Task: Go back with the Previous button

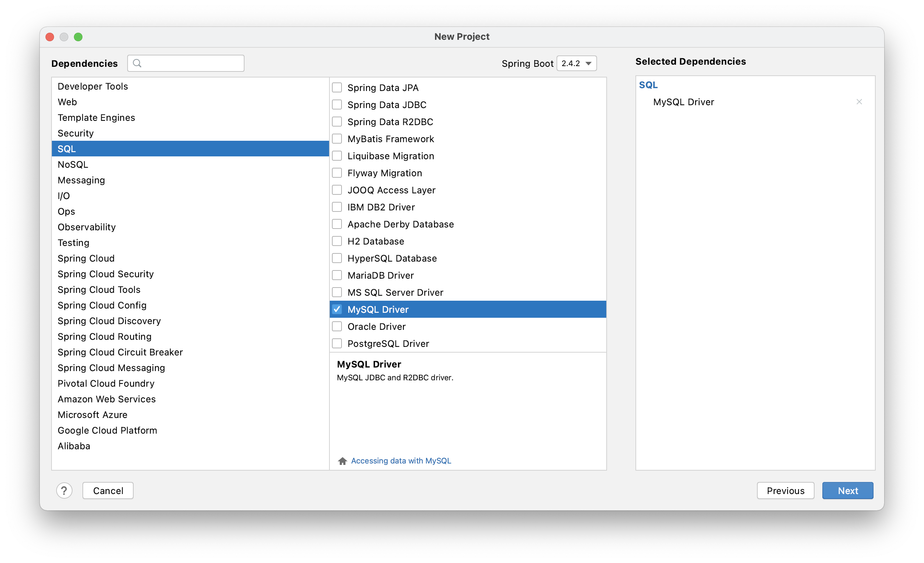Action: (785, 490)
